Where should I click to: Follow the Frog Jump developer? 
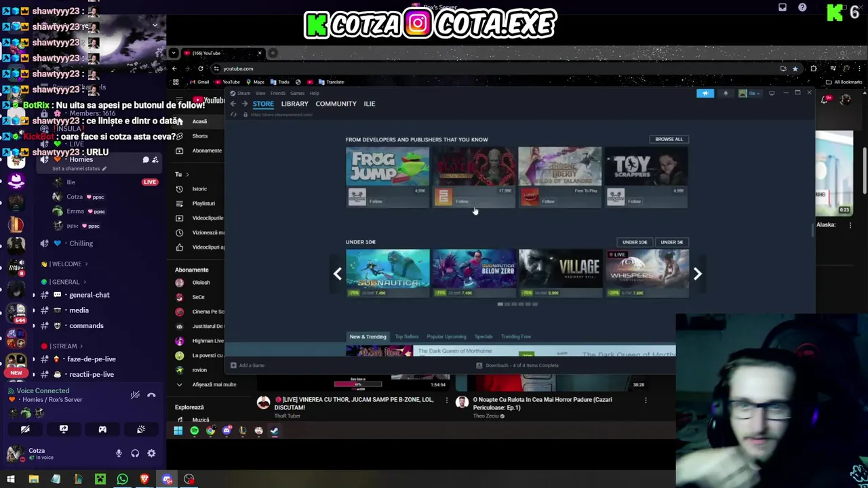pyautogui.click(x=376, y=201)
